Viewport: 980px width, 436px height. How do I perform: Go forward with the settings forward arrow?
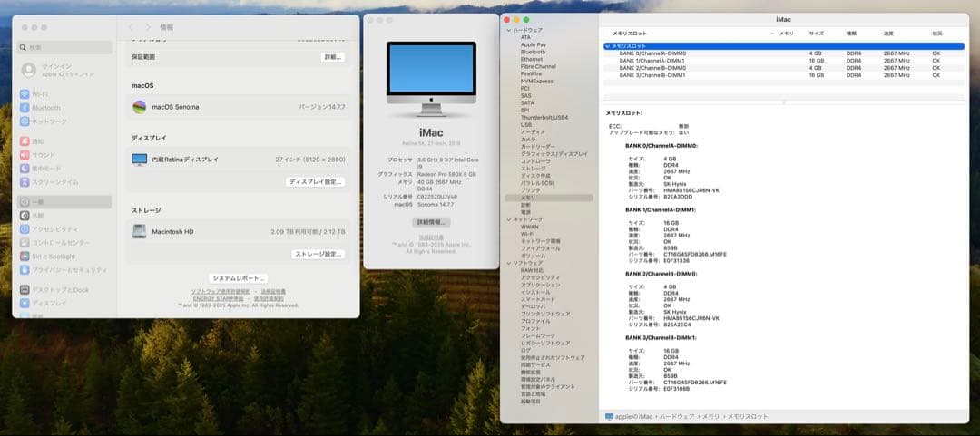coord(148,27)
